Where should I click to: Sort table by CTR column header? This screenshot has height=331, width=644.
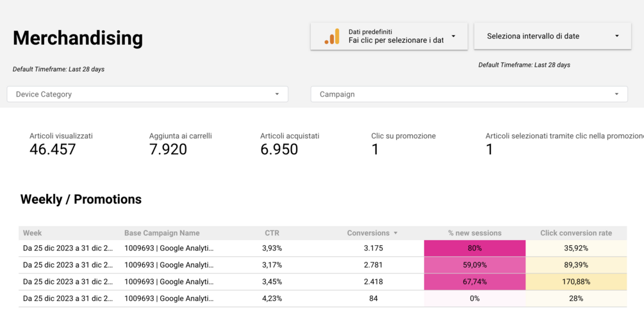pyautogui.click(x=272, y=233)
